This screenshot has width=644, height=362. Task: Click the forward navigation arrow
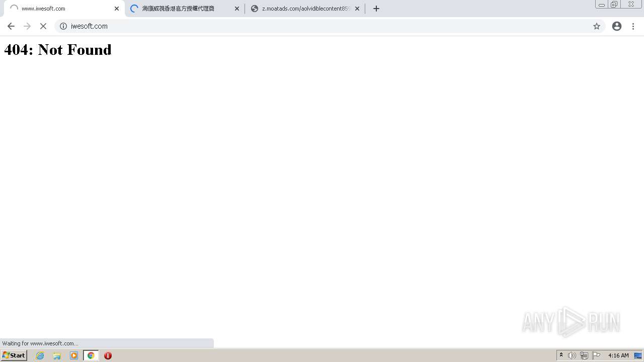[x=27, y=26]
